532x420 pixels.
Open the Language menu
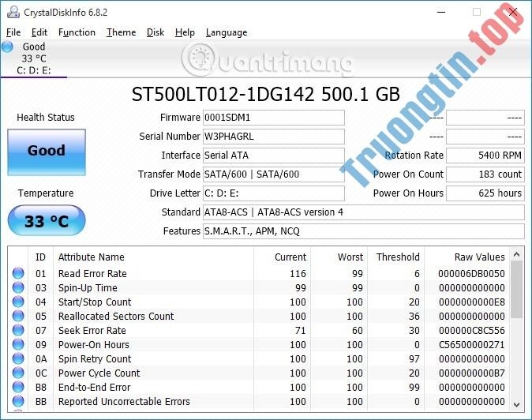tap(227, 32)
